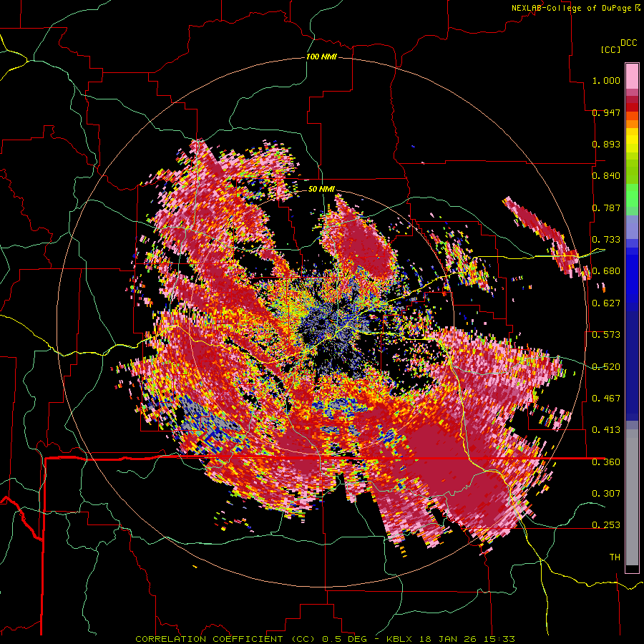
Task: Click the 50 NMI range ring label
Action: (321, 189)
